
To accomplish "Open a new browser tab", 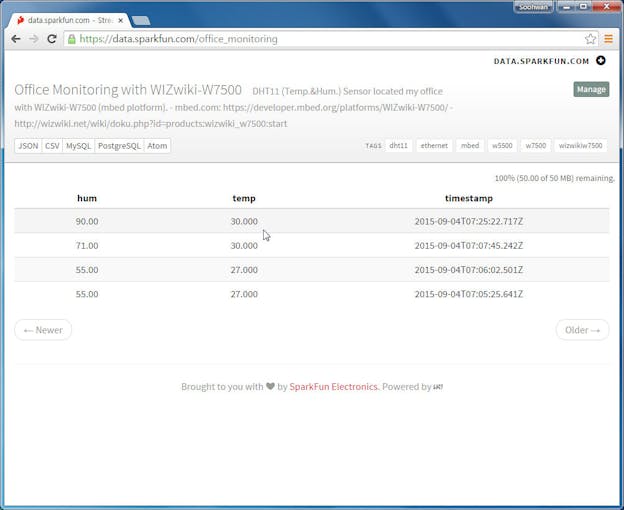I will (x=140, y=21).
